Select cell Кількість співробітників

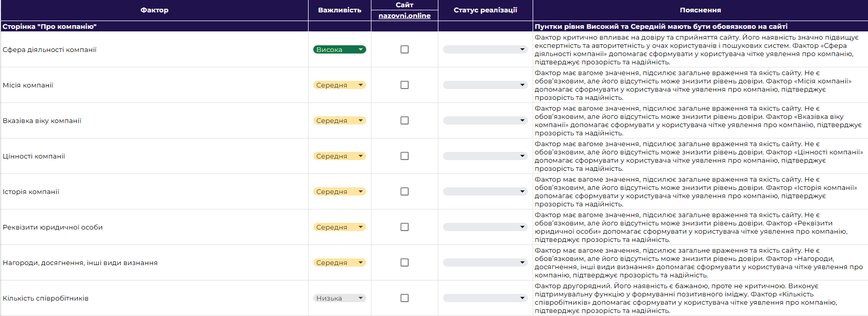click(154, 298)
